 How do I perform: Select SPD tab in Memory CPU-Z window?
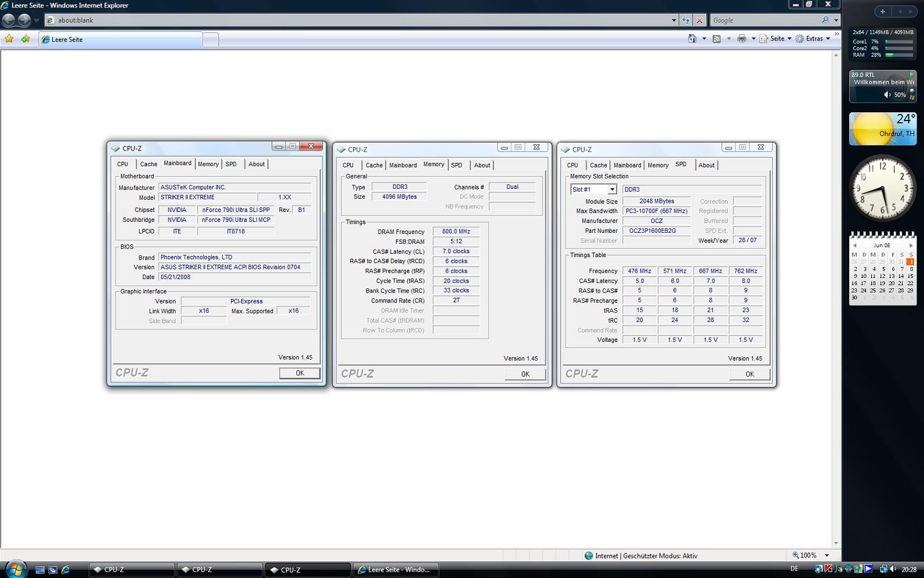[456, 165]
